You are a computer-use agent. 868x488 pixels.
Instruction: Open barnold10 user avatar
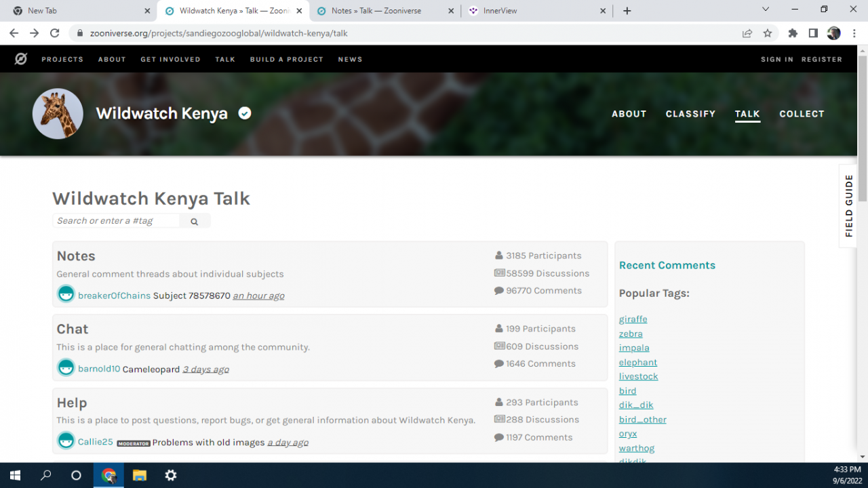click(66, 367)
